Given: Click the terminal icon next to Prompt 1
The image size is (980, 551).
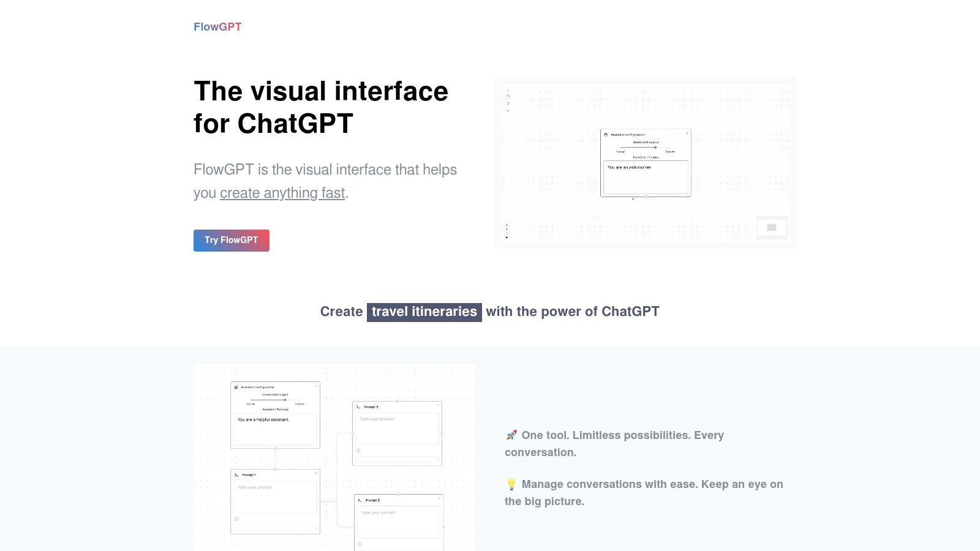Looking at the screenshot, I should point(236,474).
